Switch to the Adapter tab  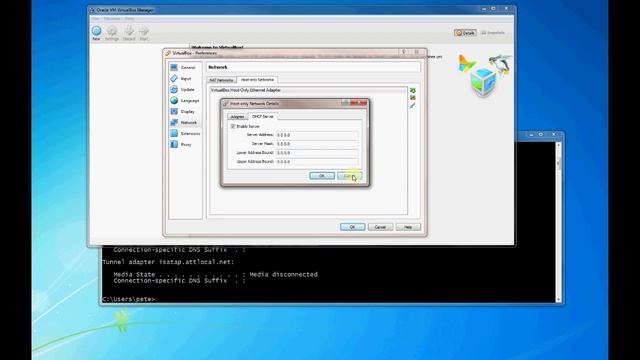pos(238,117)
